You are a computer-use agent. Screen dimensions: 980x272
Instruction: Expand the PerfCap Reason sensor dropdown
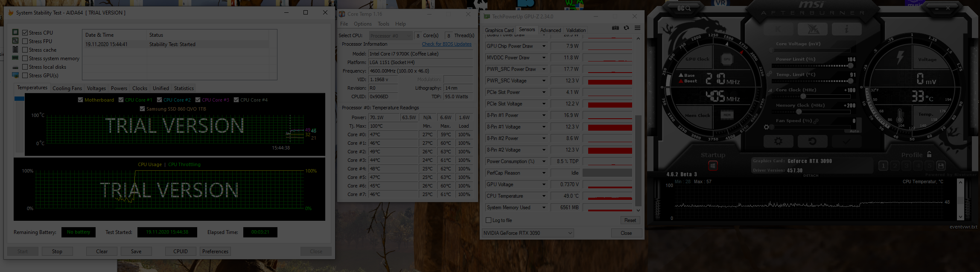[x=544, y=173]
